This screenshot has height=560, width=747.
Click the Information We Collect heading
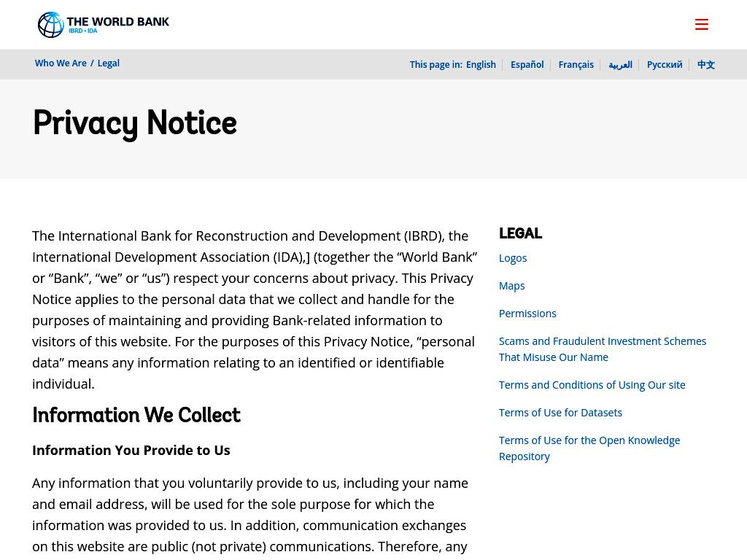(136, 415)
